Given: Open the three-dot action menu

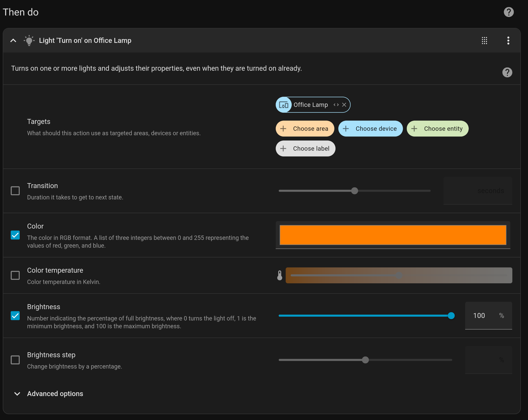Looking at the screenshot, I should tap(508, 41).
